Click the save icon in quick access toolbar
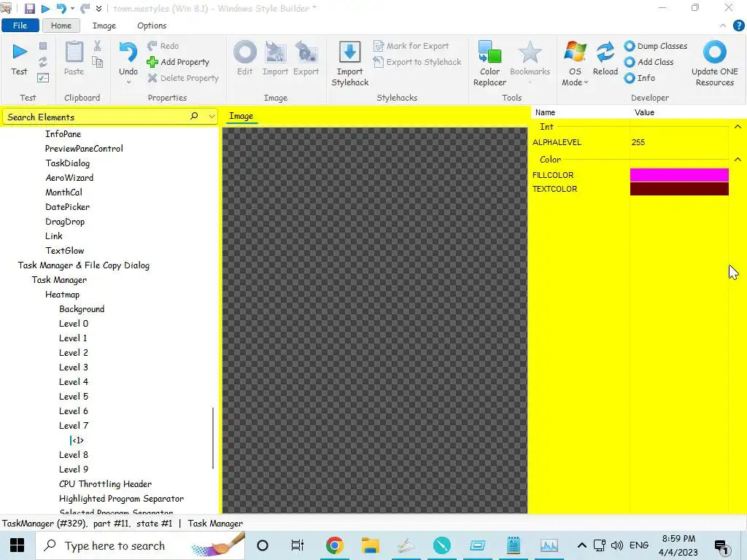747x560 pixels. coord(29,9)
